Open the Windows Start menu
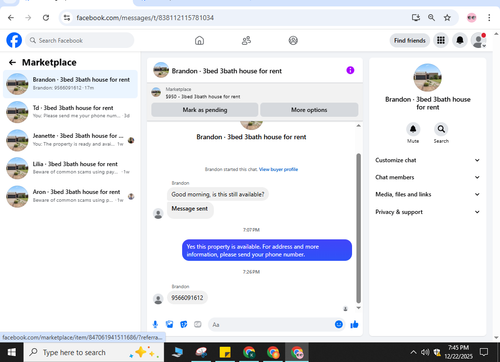Viewport: 500px width, 362px height. point(12,352)
